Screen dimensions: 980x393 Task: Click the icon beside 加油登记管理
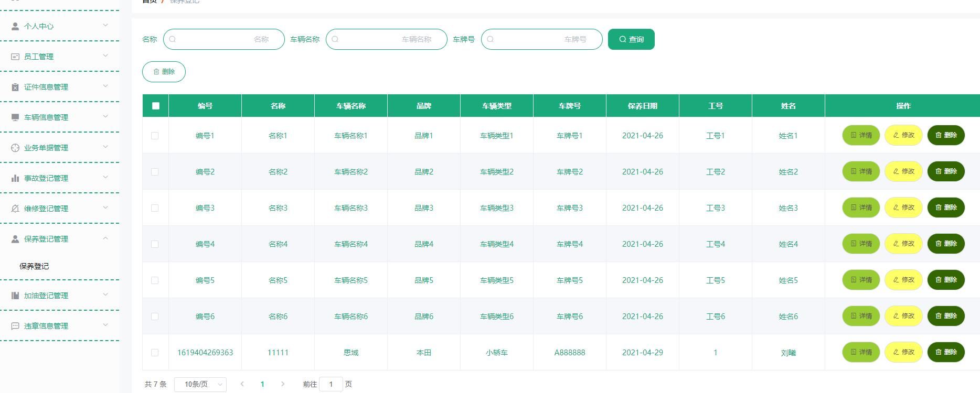coord(15,295)
